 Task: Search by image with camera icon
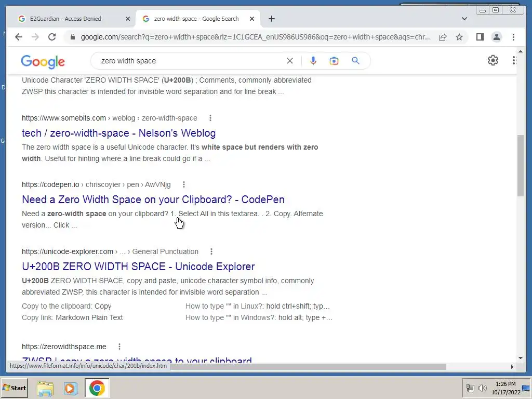(x=334, y=61)
